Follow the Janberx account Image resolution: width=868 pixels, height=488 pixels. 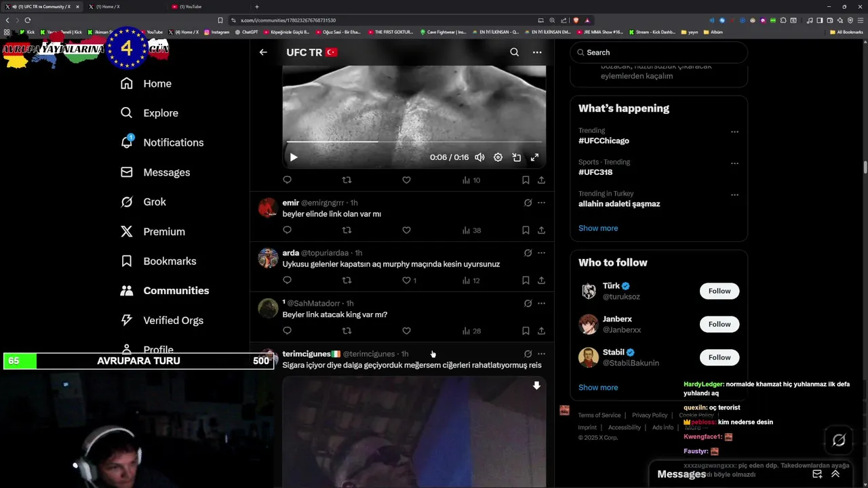719,324
